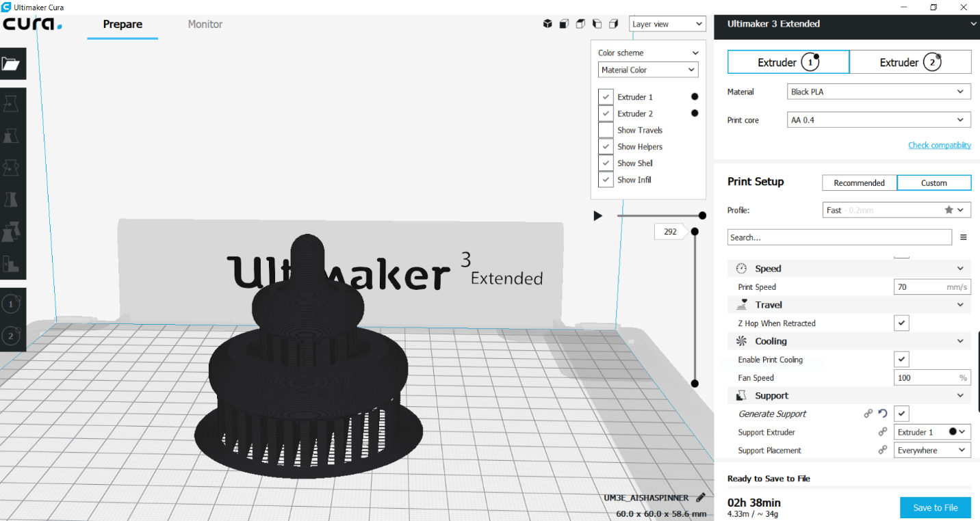This screenshot has height=521, width=980.
Task: Uncheck the Generate Support checkbox
Action: point(902,414)
